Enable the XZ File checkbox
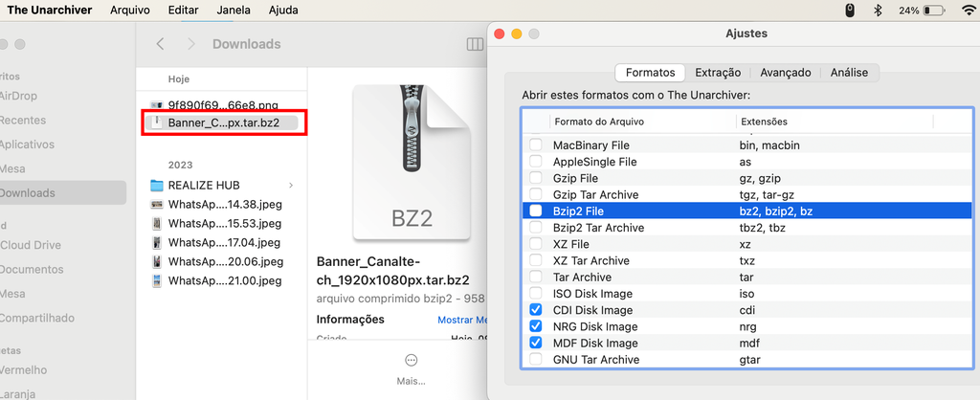The image size is (980, 400). 536,244
